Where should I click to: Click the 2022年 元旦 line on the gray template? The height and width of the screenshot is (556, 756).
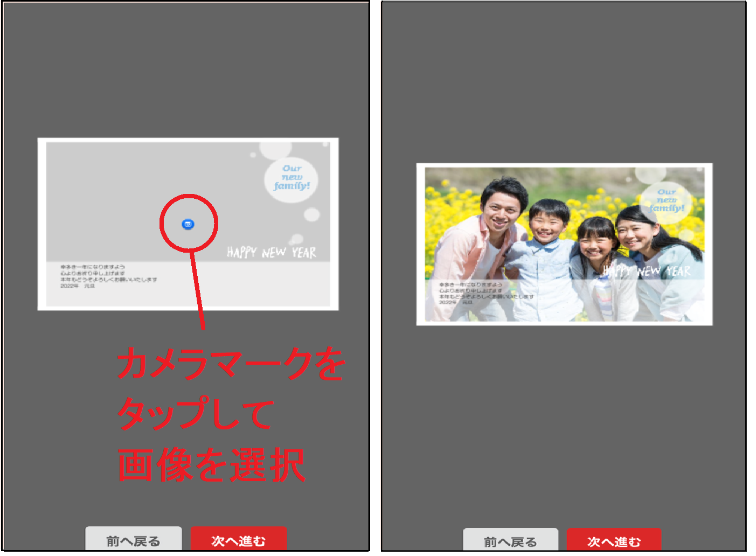(78, 286)
